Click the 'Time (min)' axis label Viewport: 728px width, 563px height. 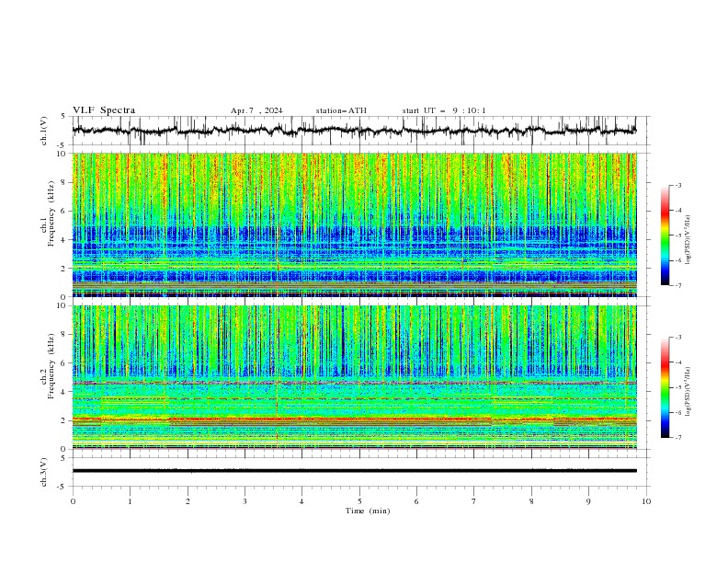point(368,511)
